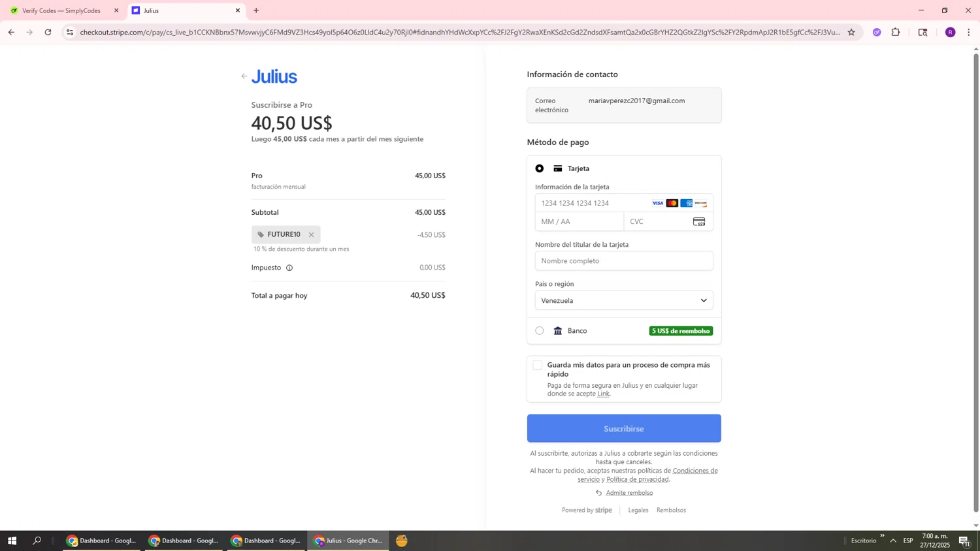Open the orange app icon in taskbar

point(402,541)
